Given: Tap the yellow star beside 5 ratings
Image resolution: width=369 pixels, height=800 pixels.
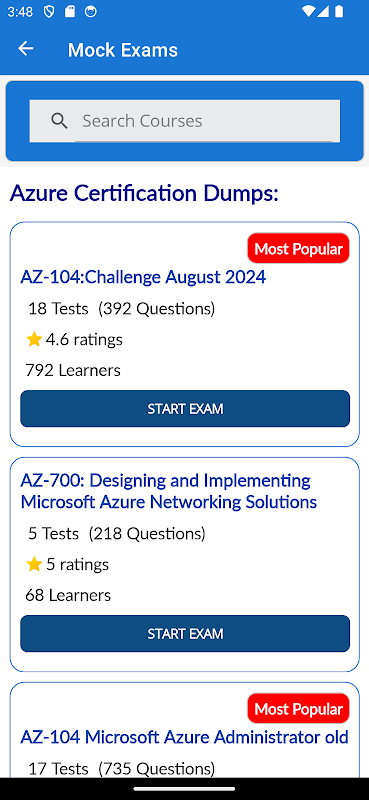Looking at the screenshot, I should coord(34,564).
